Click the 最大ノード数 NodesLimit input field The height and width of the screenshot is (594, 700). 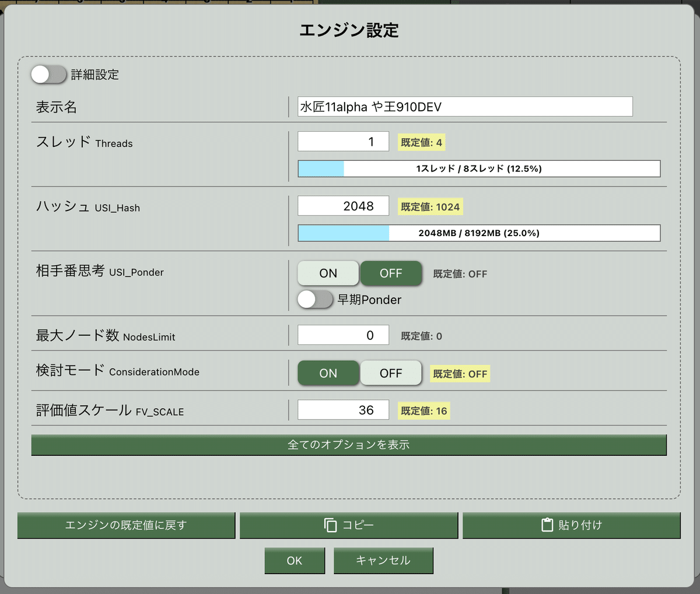[x=343, y=335]
